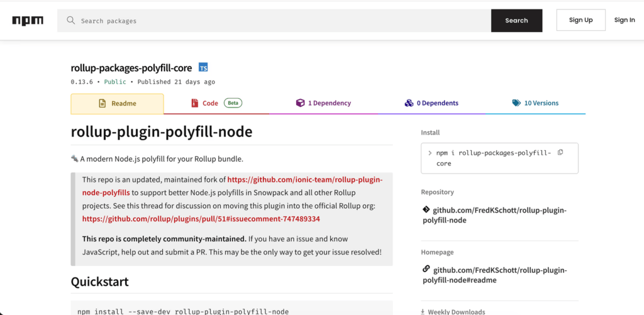The image size is (644, 315).
Task: Click the dependents cubes icon
Action: click(409, 103)
